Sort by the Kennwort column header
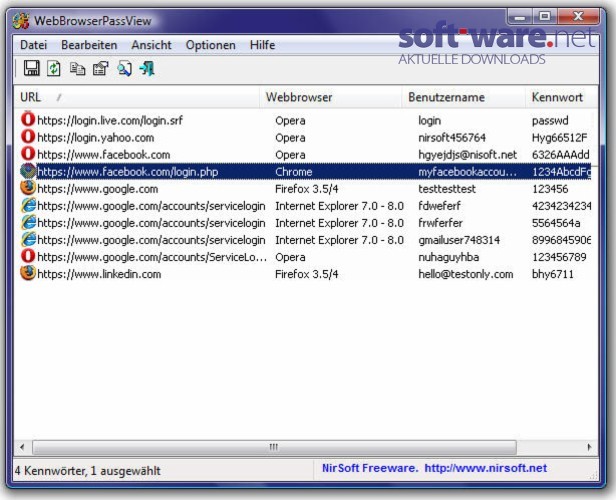This screenshot has height=500, width=616. [x=562, y=97]
